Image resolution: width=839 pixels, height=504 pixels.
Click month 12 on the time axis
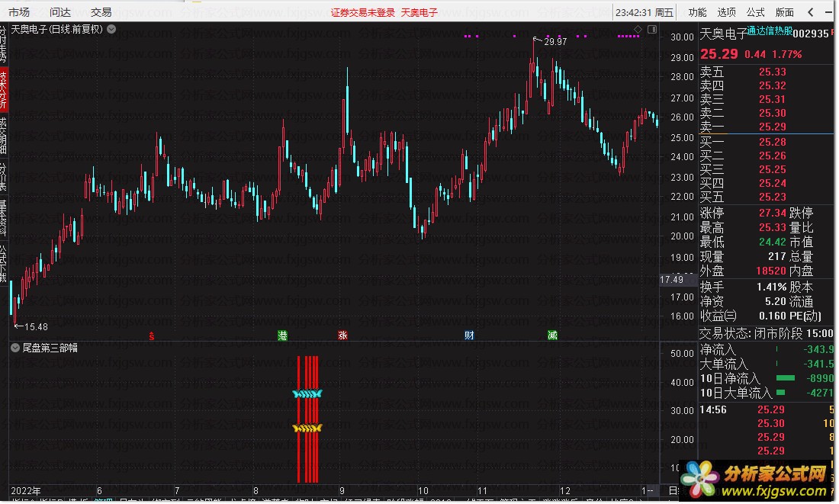click(565, 491)
